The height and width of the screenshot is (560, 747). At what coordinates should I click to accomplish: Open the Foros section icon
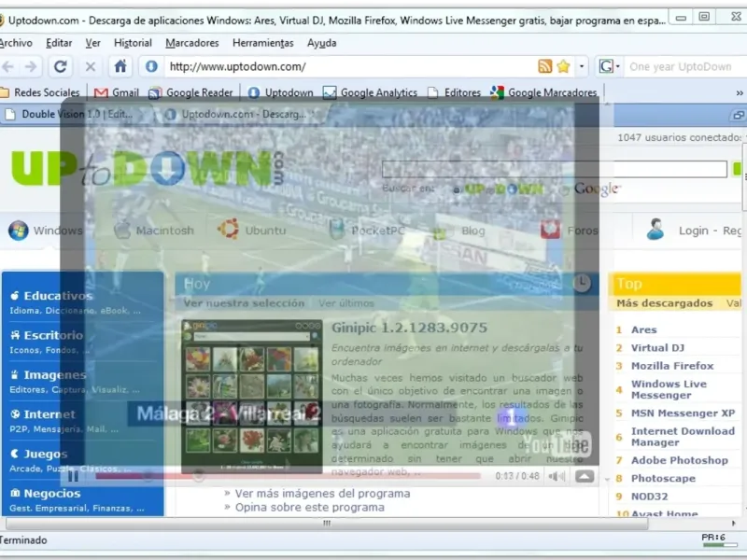[x=550, y=230]
